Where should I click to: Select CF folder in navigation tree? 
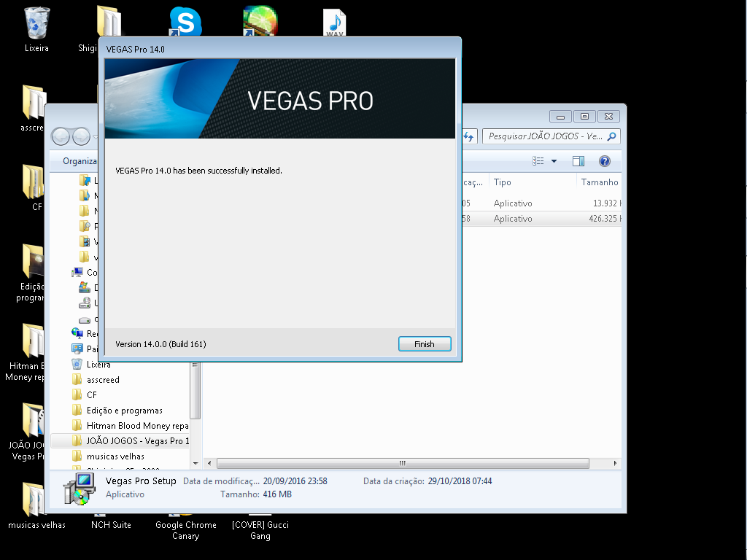click(91, 394)
